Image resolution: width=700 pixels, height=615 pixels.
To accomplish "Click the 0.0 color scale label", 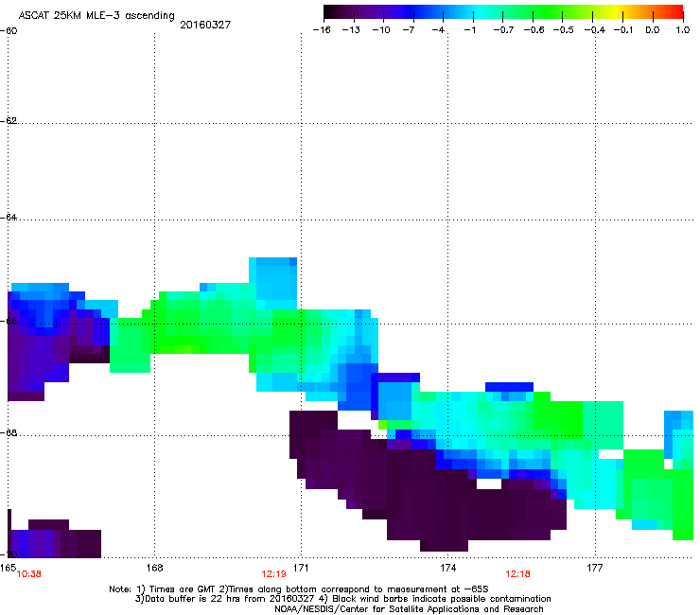I will (x=653, y=30).
